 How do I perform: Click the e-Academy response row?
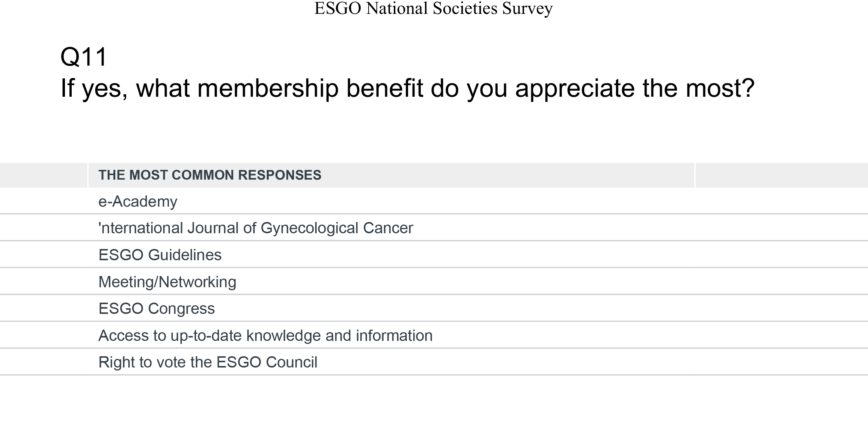(434, 201)
